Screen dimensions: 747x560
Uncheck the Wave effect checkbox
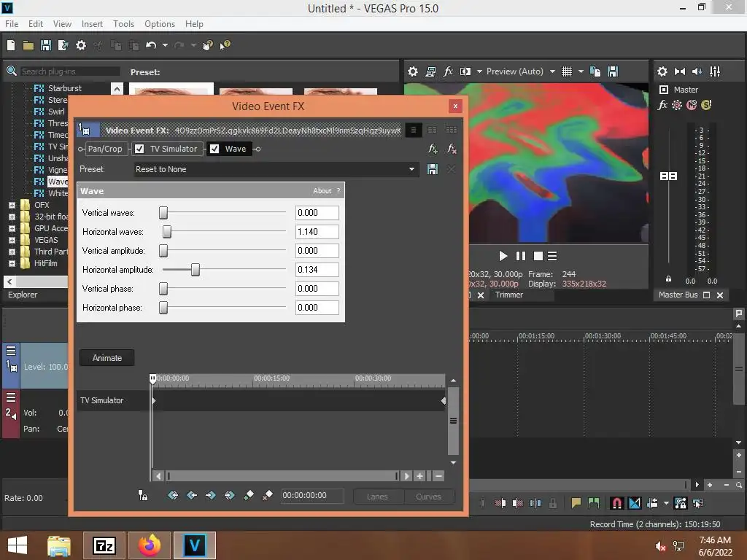click(x=214, y=149)
